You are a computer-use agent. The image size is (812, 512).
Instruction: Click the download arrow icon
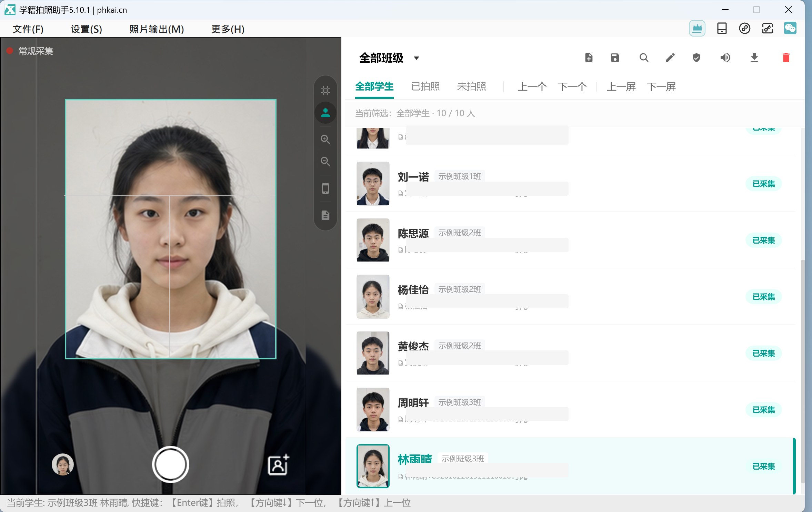coord(754,58)
